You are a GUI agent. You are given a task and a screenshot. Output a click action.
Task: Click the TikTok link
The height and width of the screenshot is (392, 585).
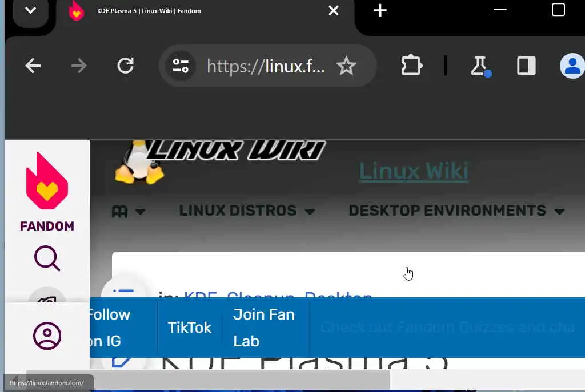[x=190, y=328]
